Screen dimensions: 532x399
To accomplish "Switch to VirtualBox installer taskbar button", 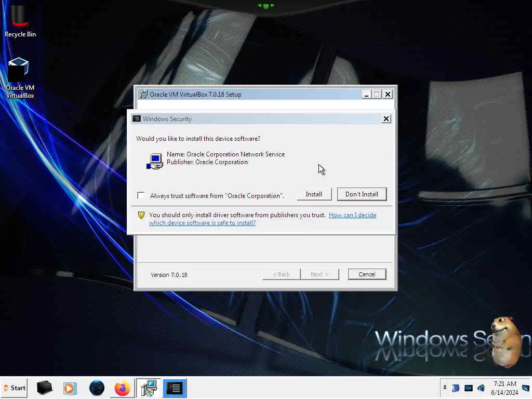I will point(149,388).
